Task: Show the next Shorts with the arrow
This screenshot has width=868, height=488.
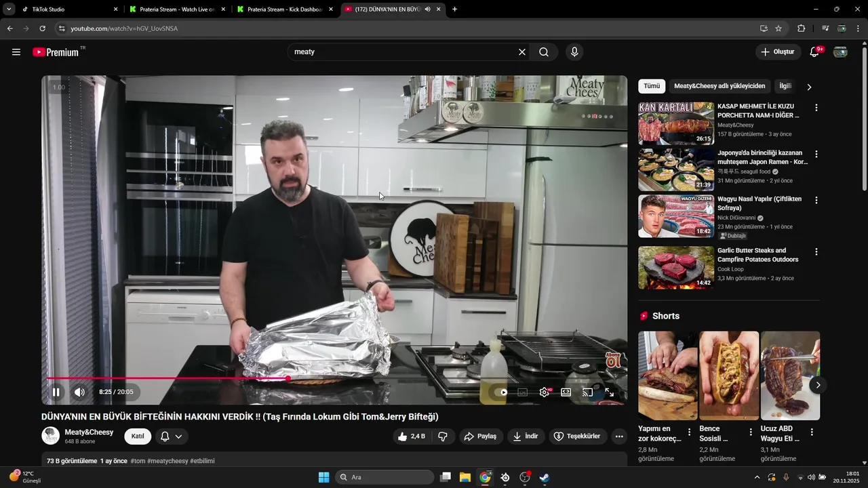Action: click(x=818, y=385)
